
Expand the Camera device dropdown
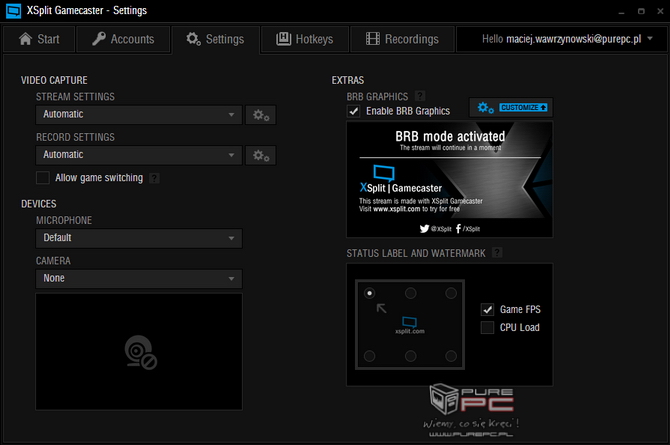pos(139,278)
